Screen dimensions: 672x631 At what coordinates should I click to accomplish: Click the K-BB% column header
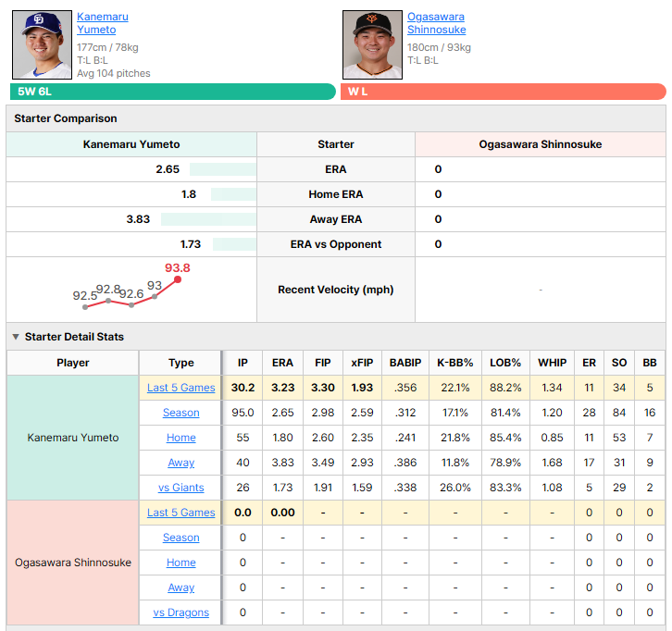click(455, 363)
